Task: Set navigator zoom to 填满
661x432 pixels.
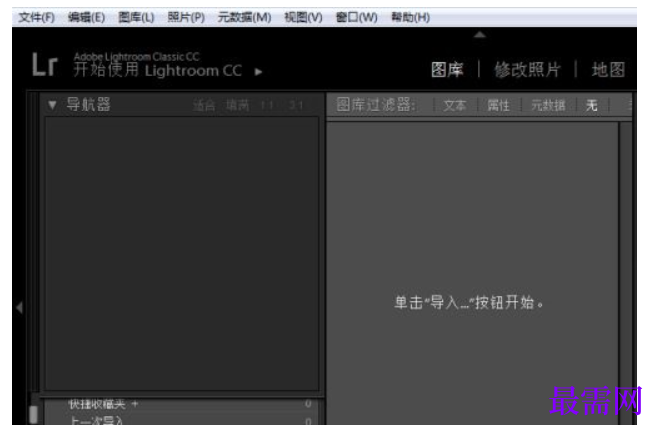Action: 237,105
